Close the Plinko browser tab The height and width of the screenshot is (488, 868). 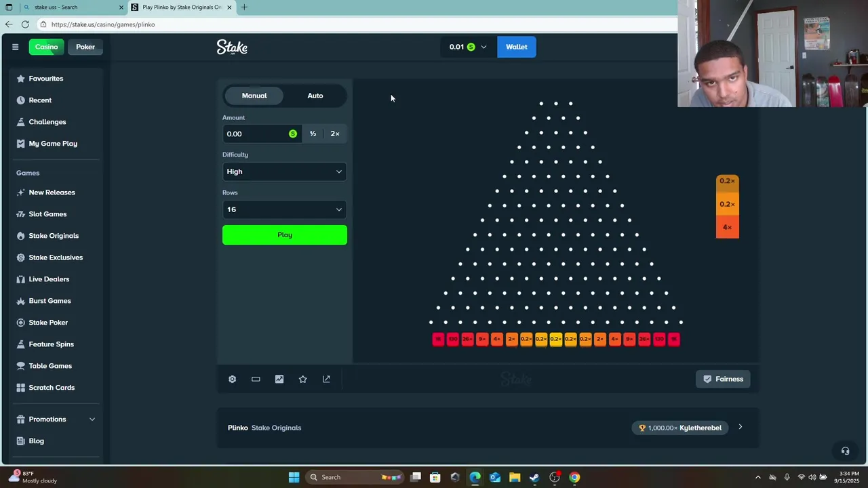[229, 7]
